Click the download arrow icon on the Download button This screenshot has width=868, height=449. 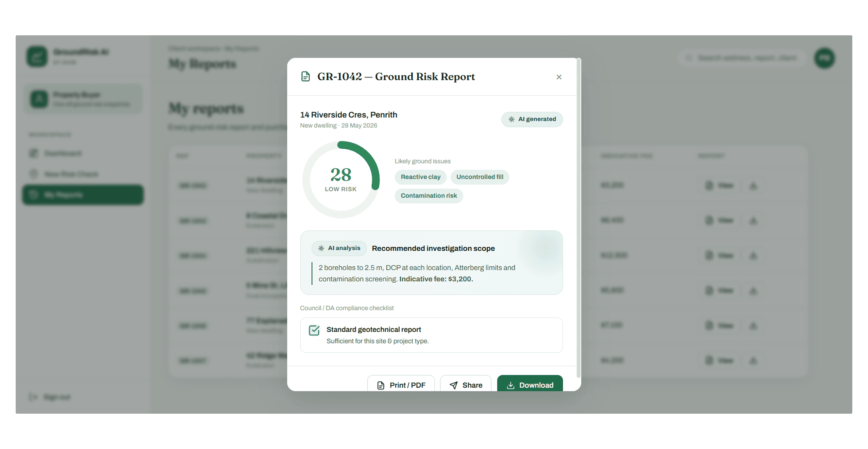[x=510, y=385]
